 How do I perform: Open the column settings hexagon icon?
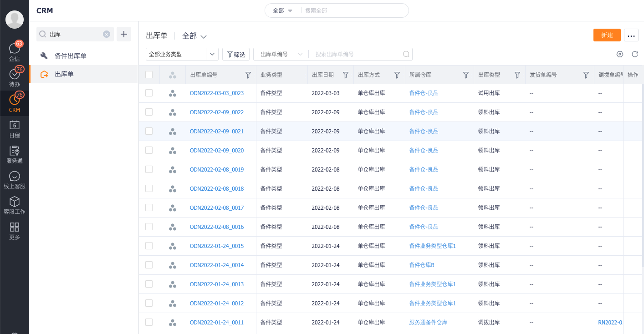(x=620, y=54)
